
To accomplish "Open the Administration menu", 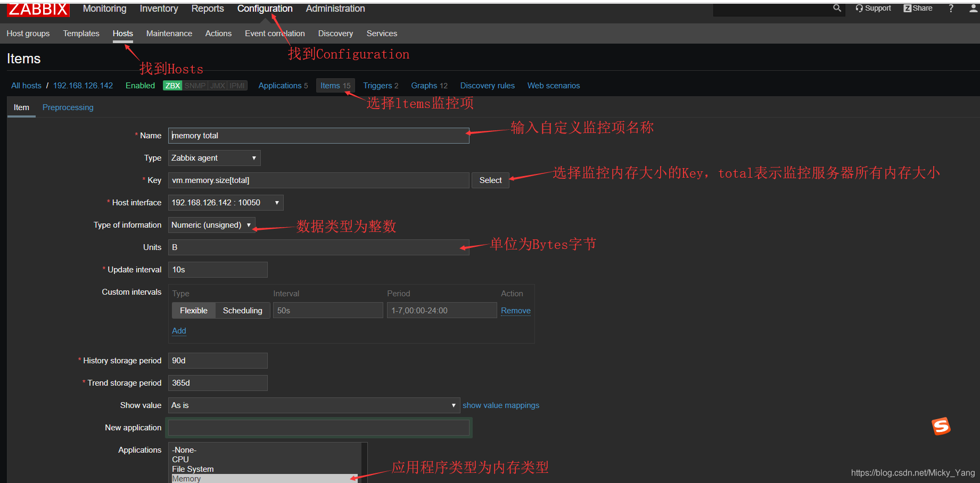I will pyautogui.click(x=335, y=9).
